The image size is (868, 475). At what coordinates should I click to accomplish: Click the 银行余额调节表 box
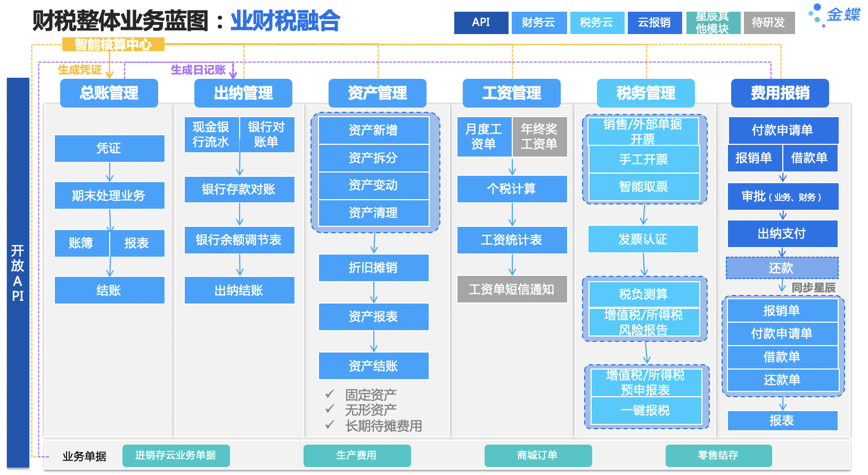pos(239,240)
